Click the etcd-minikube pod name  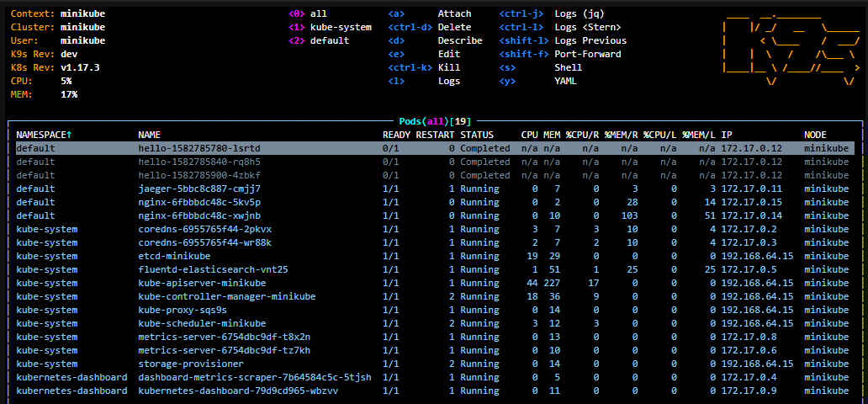click(174, 256)
